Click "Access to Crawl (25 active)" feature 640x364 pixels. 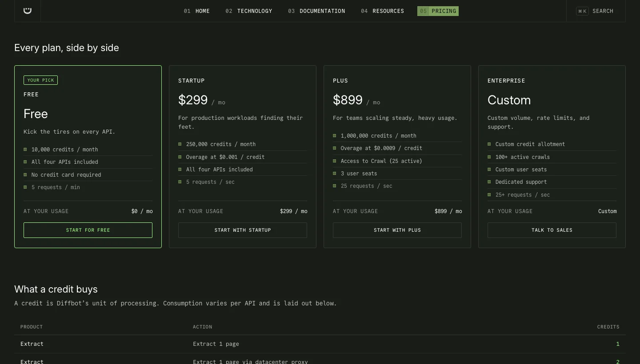pos(381,161)
